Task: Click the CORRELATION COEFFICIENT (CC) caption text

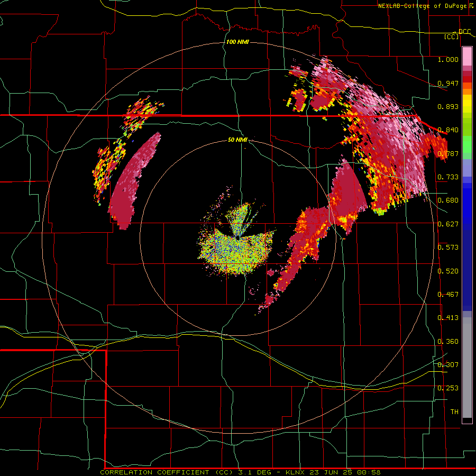Action: click(x=167, y=472)
